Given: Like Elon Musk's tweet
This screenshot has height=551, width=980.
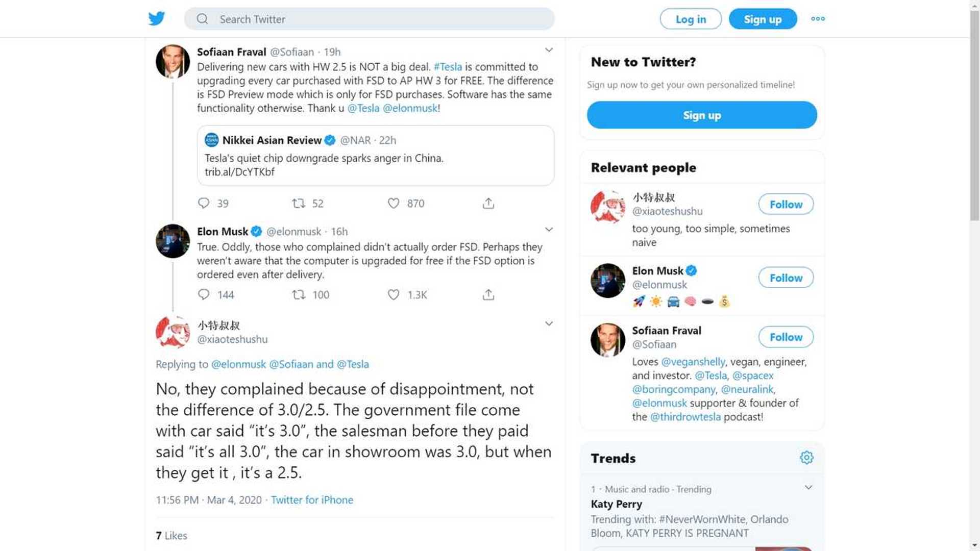Looking at the screenshot, I should [x=394, y=294].
